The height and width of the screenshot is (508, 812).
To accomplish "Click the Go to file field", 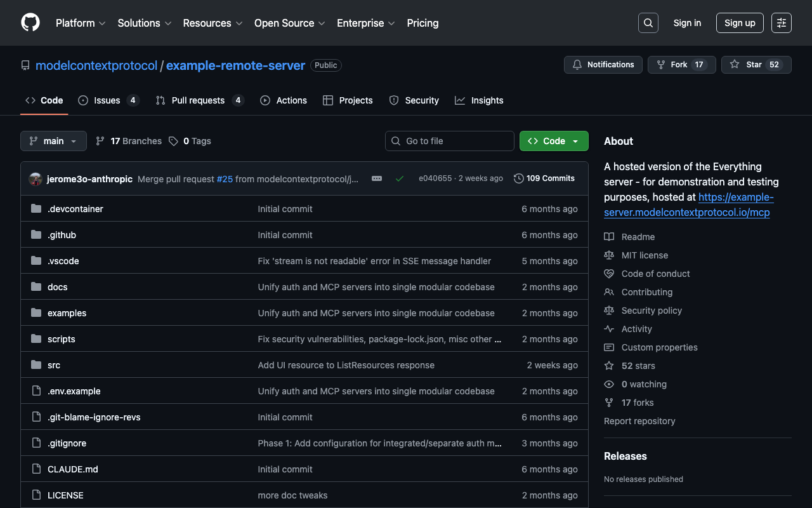I will (x=450, y=141).
